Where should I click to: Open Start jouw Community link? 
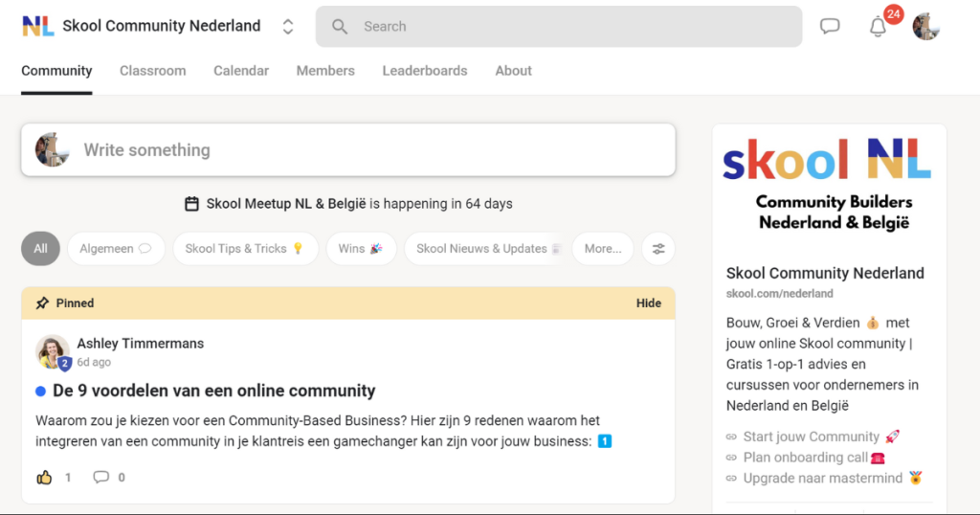(x=813, y=437)
